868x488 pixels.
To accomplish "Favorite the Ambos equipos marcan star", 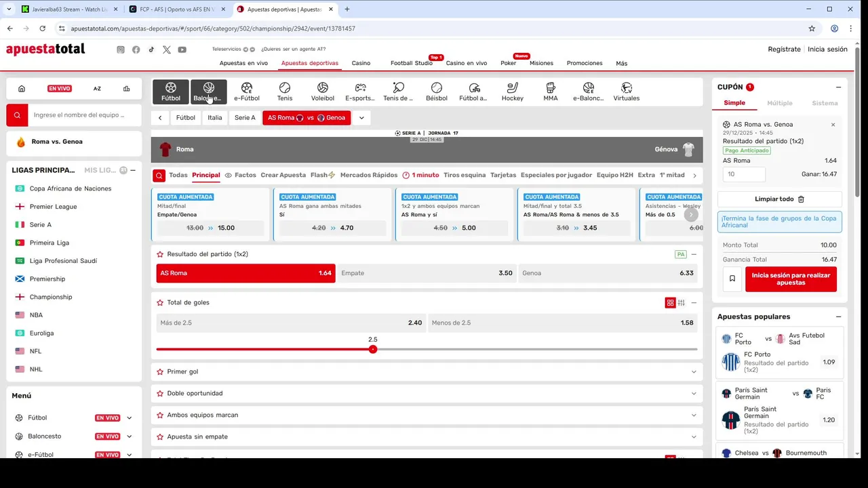I will [x=160, y=415].
